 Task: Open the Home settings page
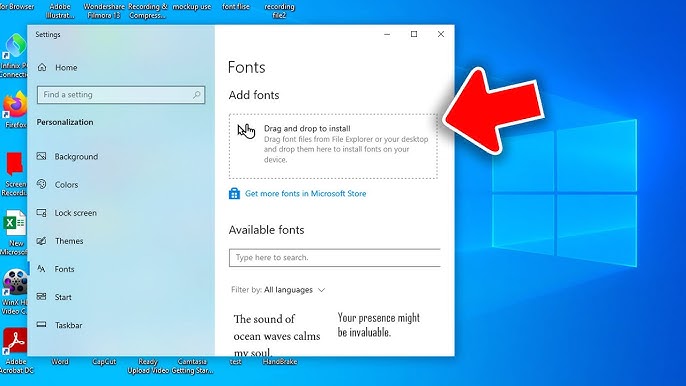(x=66, y=67)
